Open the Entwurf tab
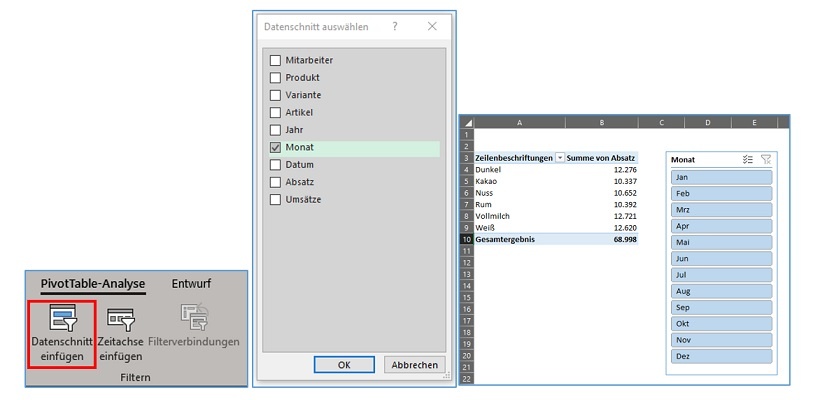 click(191, 284)
